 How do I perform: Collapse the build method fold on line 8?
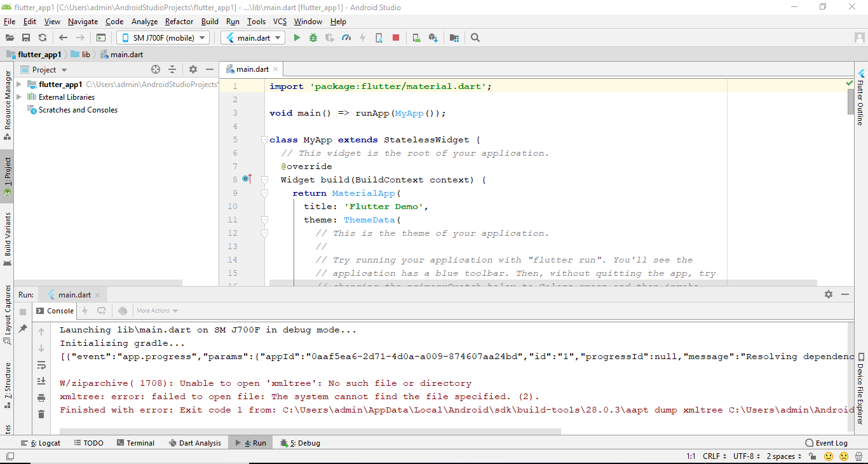[265, 180]
